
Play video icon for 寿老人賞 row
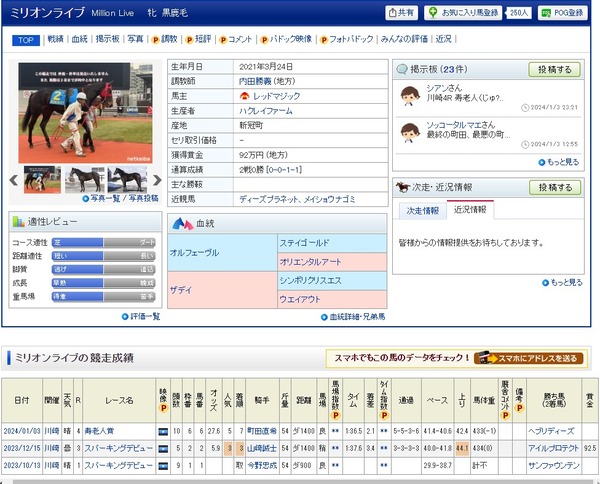point(163,431)
